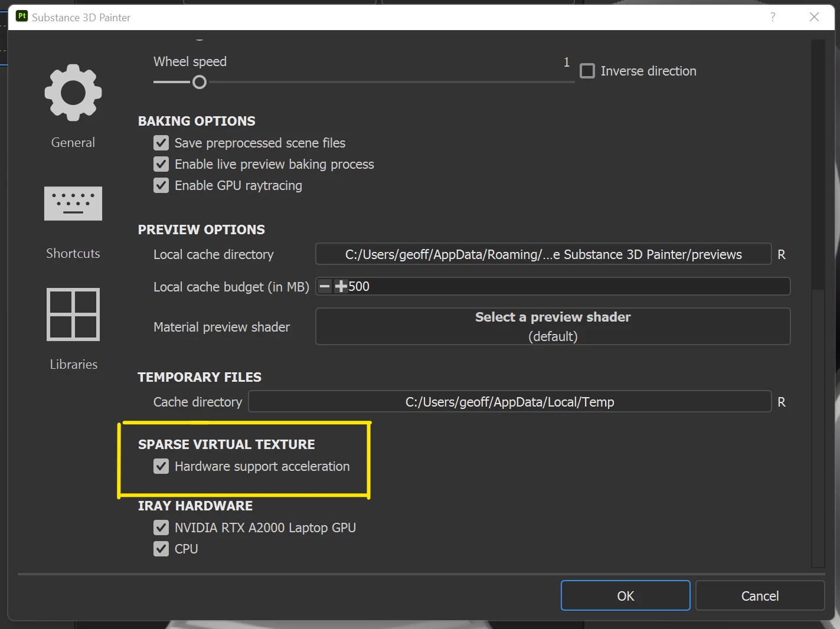Click Local cache directory path field
This screenshot has height=629, width=840.
click(x=544, y=254)
